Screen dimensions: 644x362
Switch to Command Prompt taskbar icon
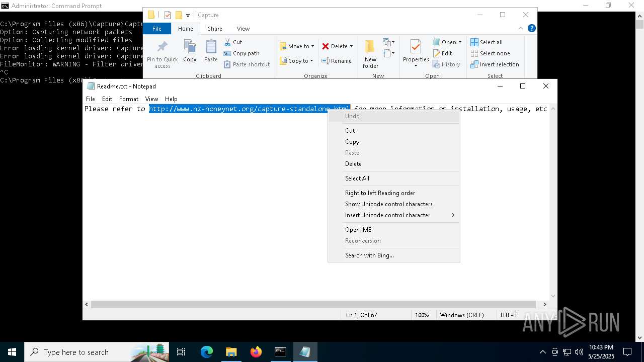point(280,352)
